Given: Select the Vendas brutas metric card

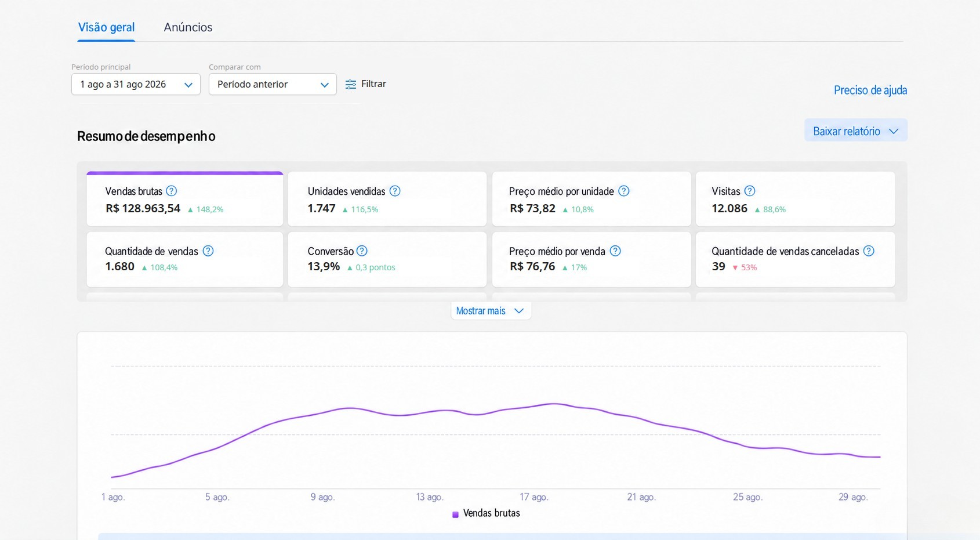Looking at the screenshot, I should pos(185,199).
